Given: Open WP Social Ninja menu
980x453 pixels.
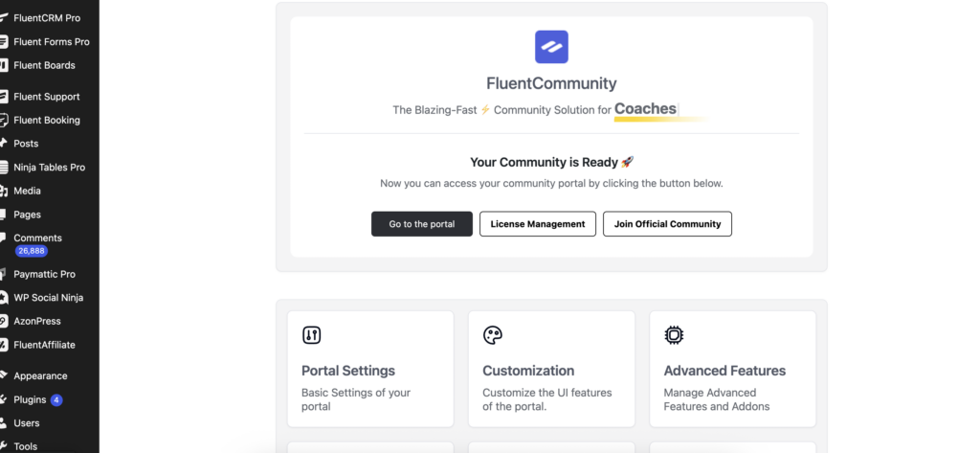Looking at the screenshot, I should click(50, 298).
